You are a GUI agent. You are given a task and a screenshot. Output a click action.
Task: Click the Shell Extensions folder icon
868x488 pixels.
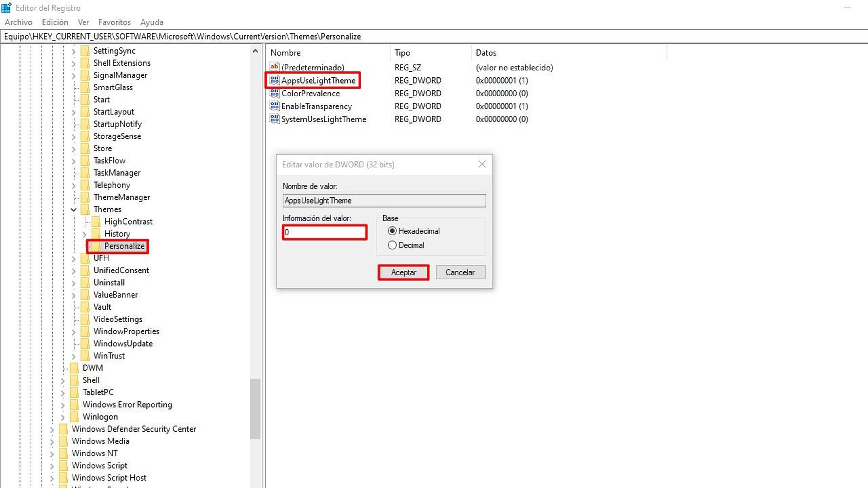pos(85,63)
